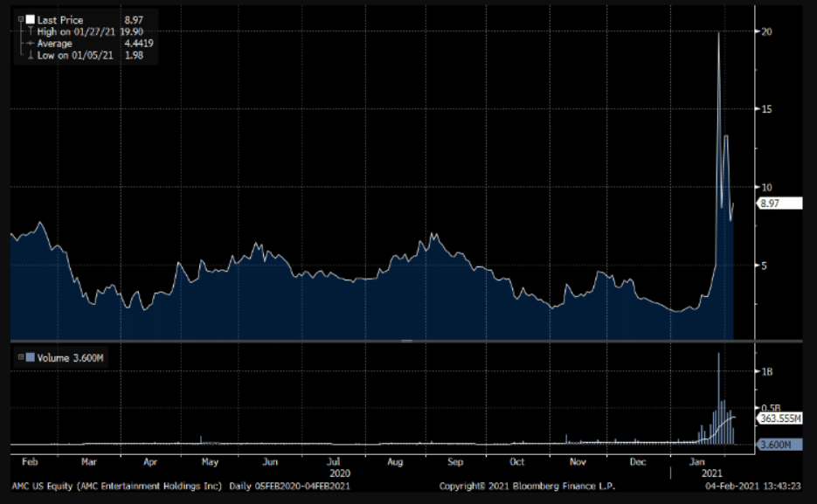
Task: Click the 2021 year axis label
Action: (712, 473)
